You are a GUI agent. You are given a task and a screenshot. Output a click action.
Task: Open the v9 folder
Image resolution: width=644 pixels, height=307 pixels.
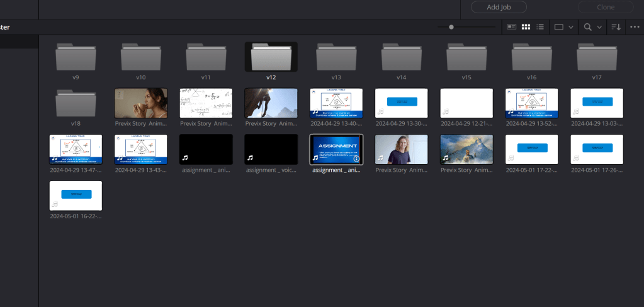(x=76, y=57)
